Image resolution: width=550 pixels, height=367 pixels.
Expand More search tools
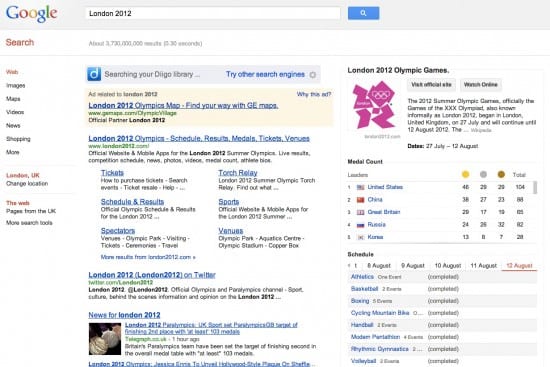coord(29,223)
